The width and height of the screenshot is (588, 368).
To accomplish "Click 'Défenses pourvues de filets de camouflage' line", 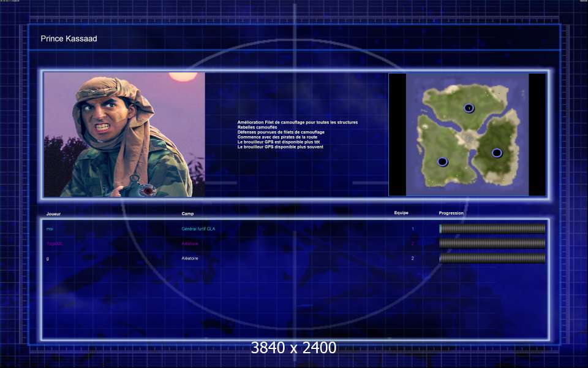I will click(x=281, y=132).
